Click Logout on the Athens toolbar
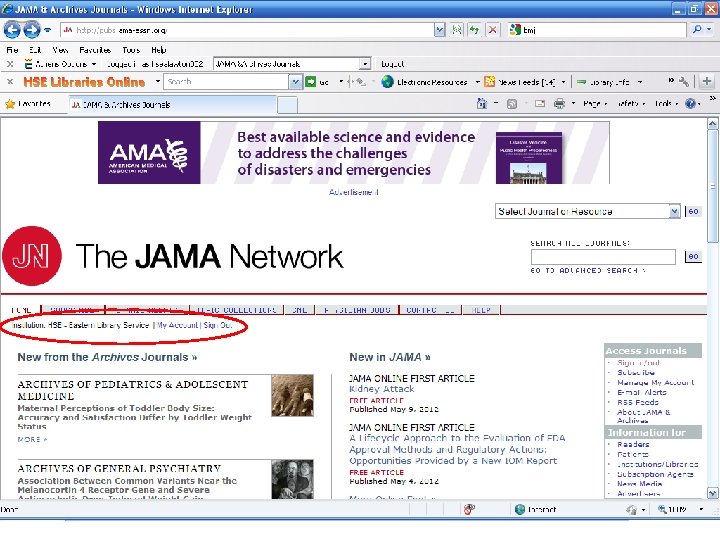Viewport: 720px width, 540px height. click(393, 64)
